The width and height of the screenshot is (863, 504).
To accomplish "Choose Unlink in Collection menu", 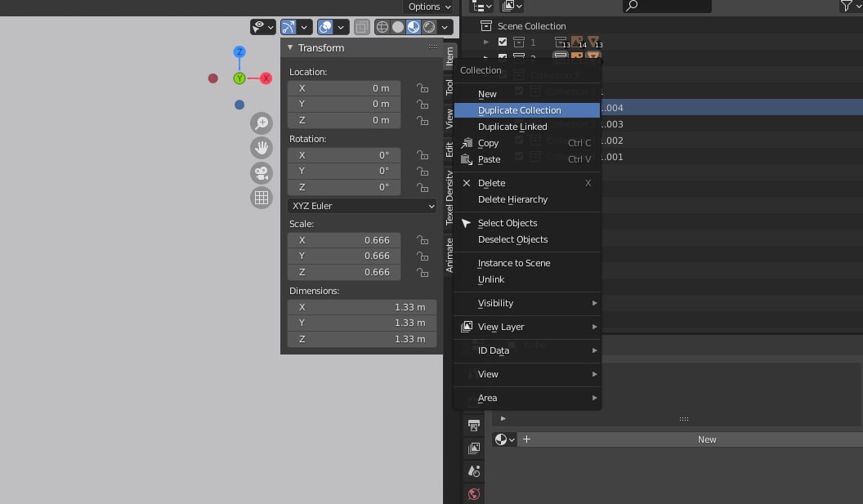I will (x=527, y=279).
